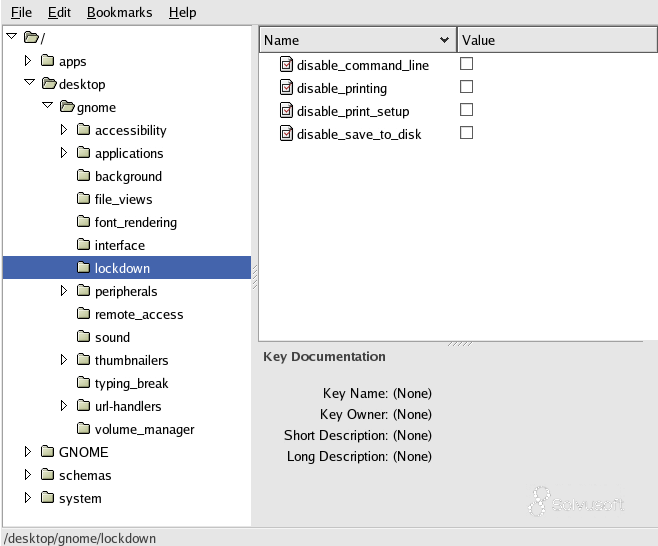Toggle disable_save_to_disk checkbox
This screenshot has width=658, height=546.
(466, 133)
